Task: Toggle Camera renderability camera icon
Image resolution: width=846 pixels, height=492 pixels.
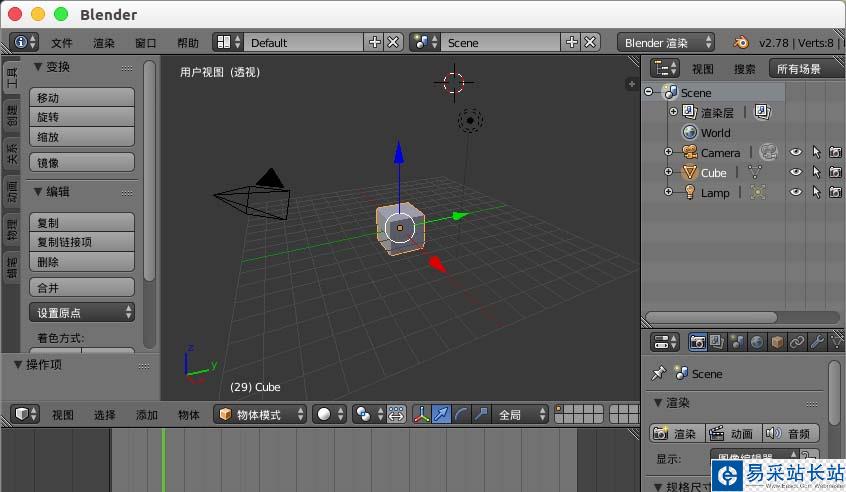Action: click(835, 152)
